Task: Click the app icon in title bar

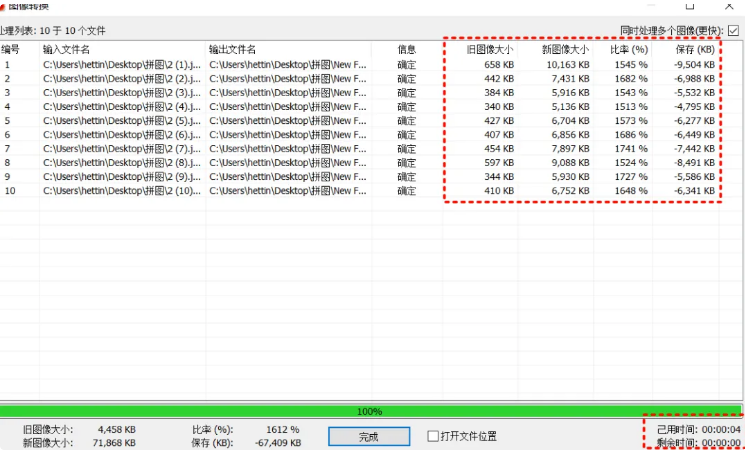Action: coord(7,4)
